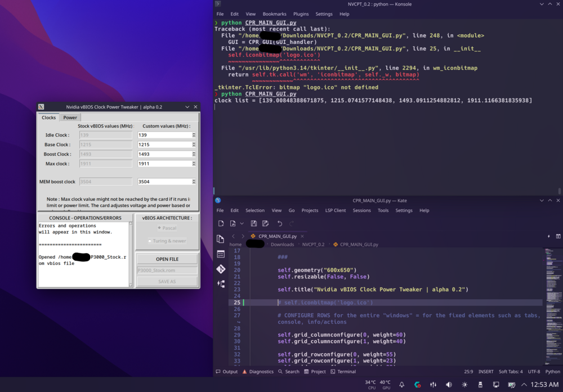
Task: Click the Kate minimap scrollbar
Action: (x=553, y=307)
